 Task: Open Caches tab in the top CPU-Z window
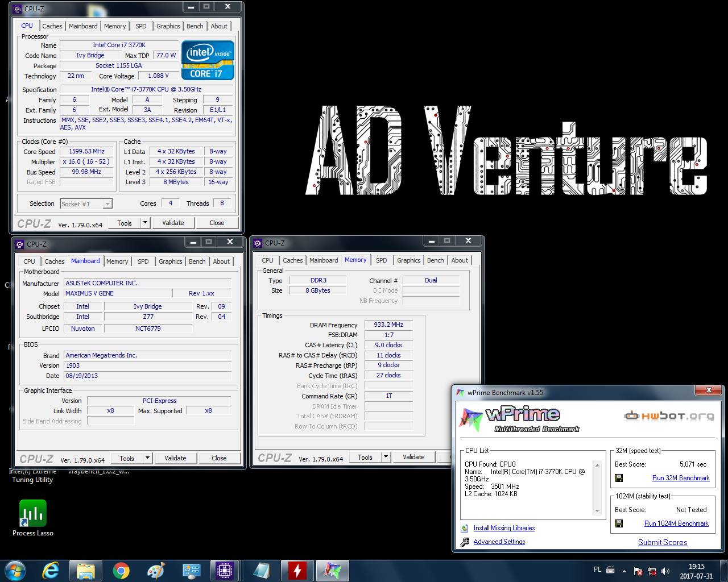[x=52, y=26]
